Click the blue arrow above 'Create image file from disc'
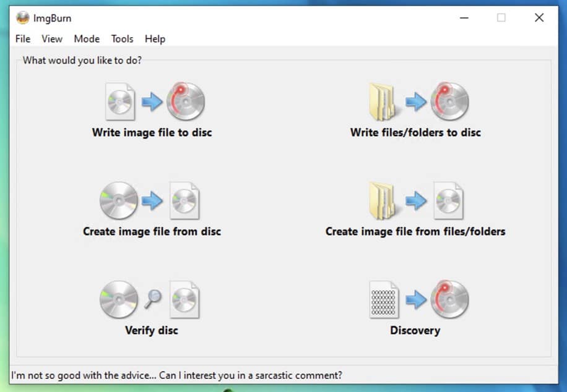 (x=152, y=200)
